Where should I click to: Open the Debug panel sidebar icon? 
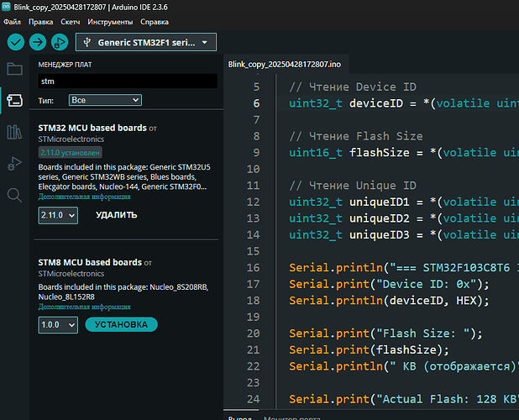coord(13,163)
